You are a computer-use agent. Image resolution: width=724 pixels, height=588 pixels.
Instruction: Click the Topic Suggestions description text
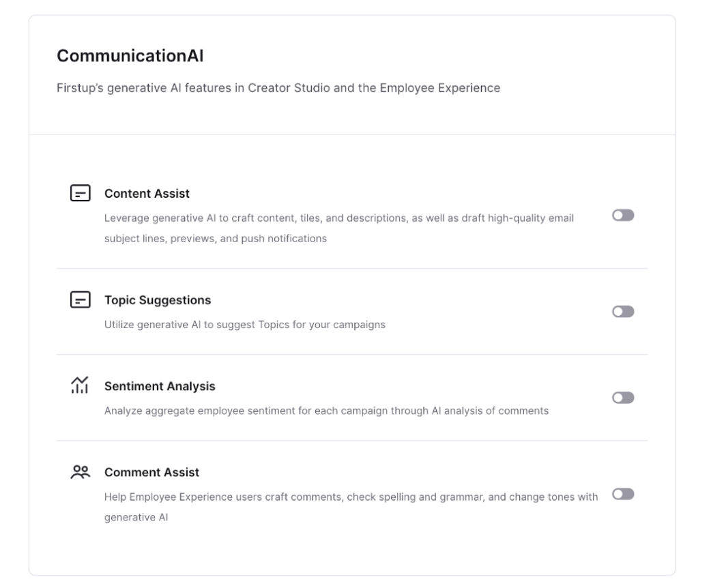245,325
